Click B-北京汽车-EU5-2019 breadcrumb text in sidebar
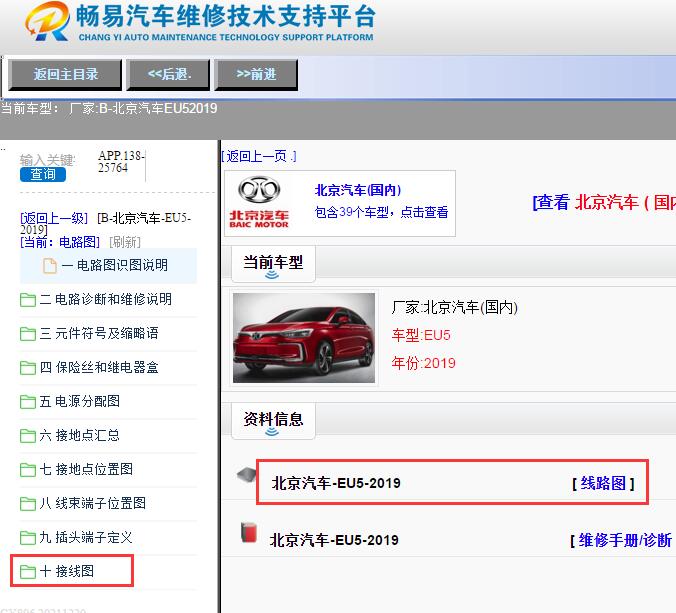This screenshot has width=676, height=613. pyautogui.click(x=106, y=224)
